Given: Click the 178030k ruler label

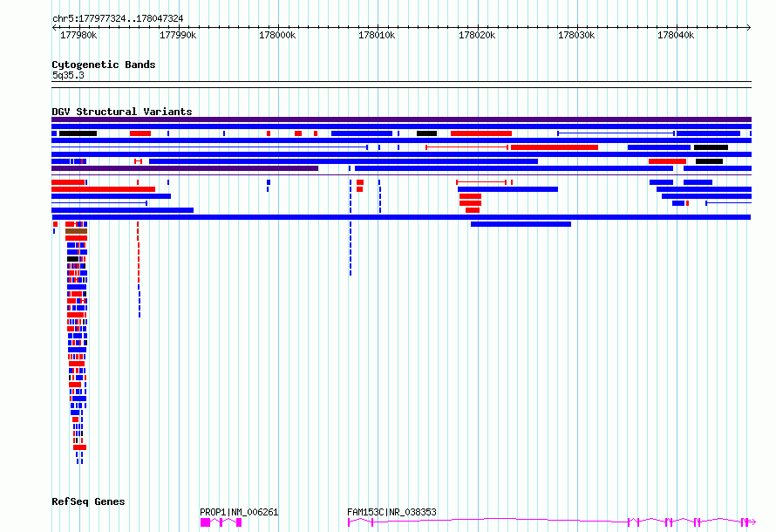Looking at the screenshot, I should pos(576,35).
